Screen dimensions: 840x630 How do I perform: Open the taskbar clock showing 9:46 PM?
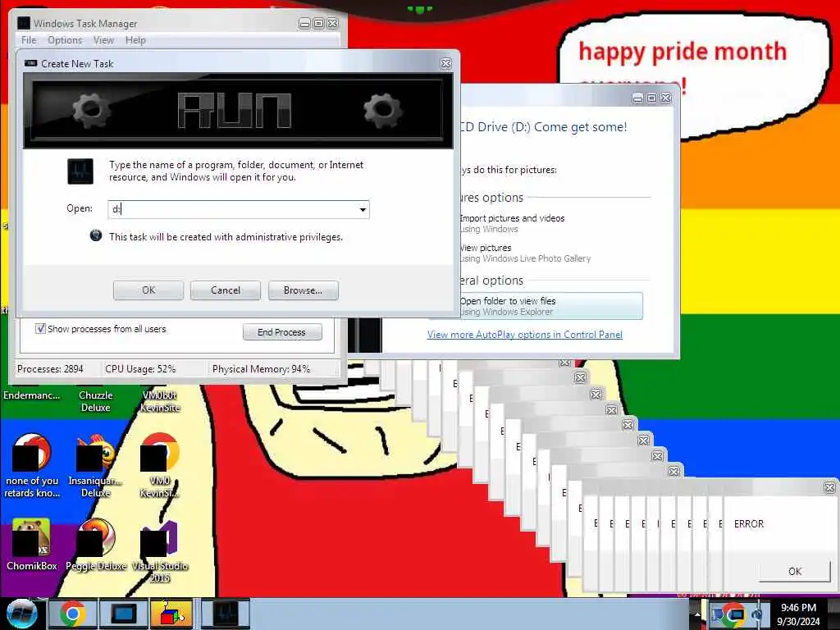coord(798,614)
